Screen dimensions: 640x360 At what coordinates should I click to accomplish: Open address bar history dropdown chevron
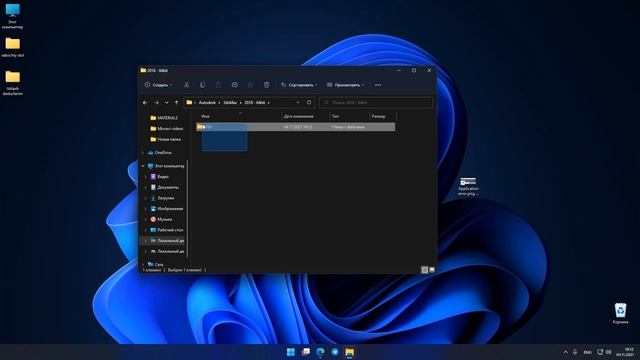(x=298, y=102)
